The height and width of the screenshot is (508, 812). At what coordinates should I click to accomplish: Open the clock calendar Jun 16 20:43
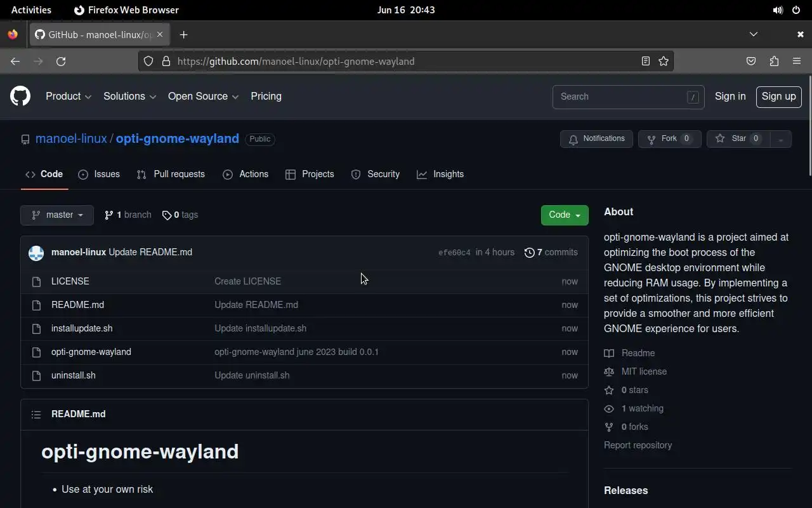[406, 10]
